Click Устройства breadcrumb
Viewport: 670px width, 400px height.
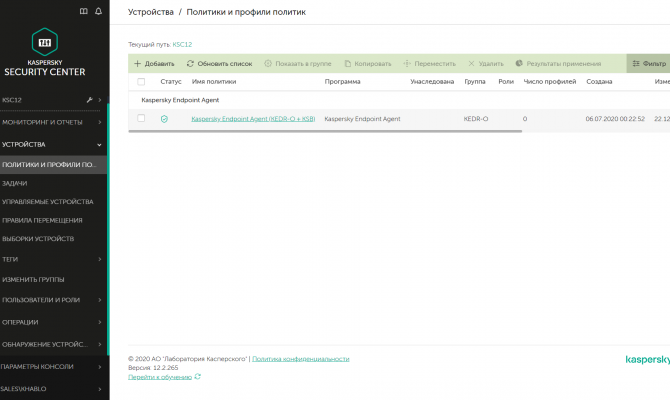tap(150, 12)
